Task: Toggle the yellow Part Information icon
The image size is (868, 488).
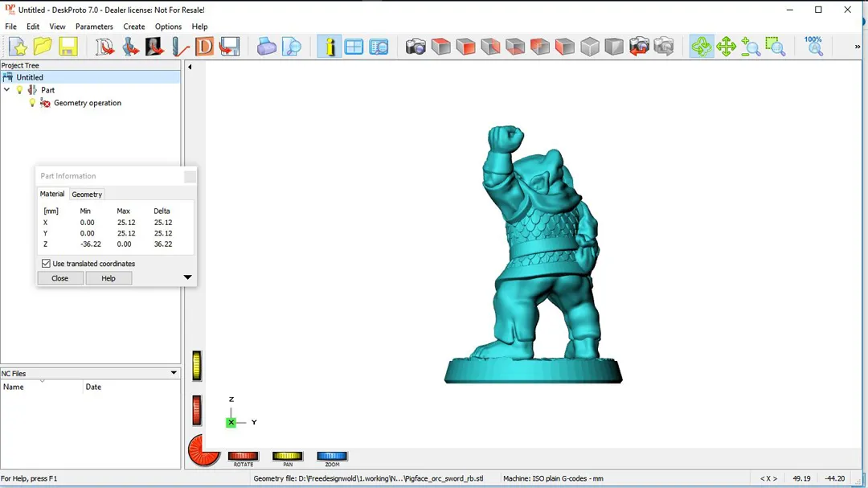Action: [329, 47]
